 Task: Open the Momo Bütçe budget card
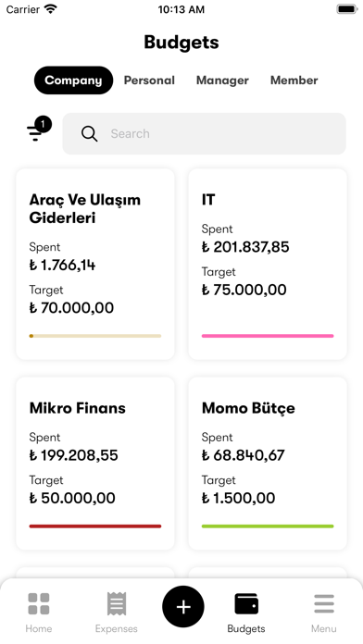coord(268,464)
